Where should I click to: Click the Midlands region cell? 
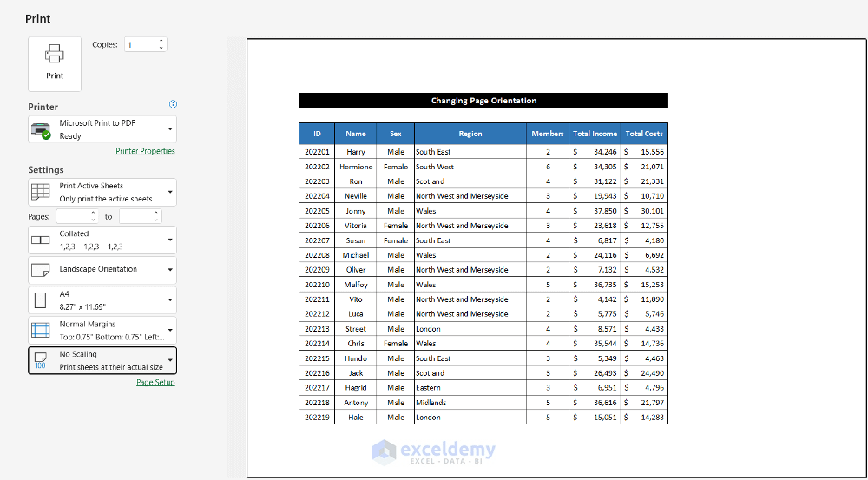coord(431,403)
